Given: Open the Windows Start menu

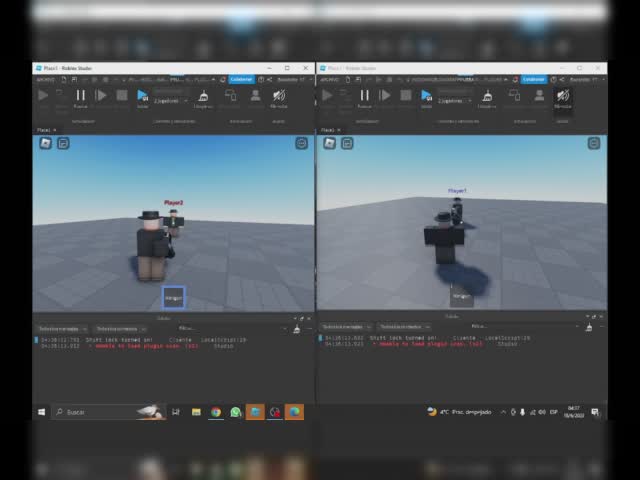Looking at the screenshot, I should pos(42,412).
